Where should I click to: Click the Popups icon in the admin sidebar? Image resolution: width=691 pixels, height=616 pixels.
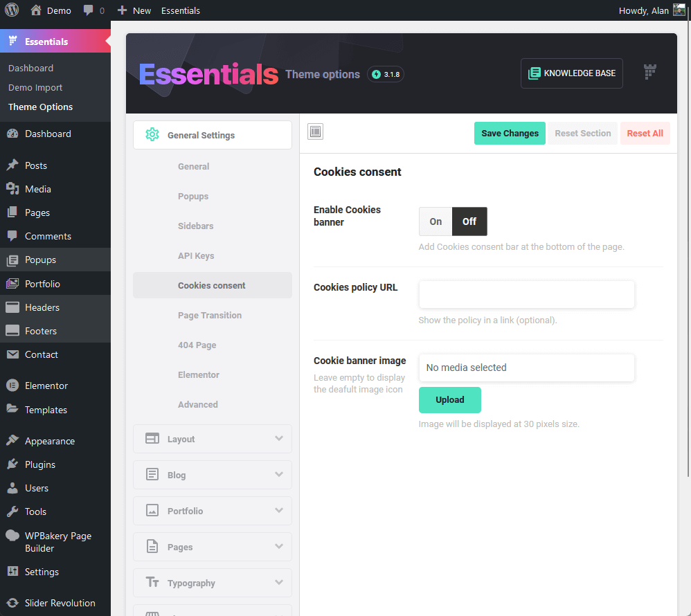[12, 260]
